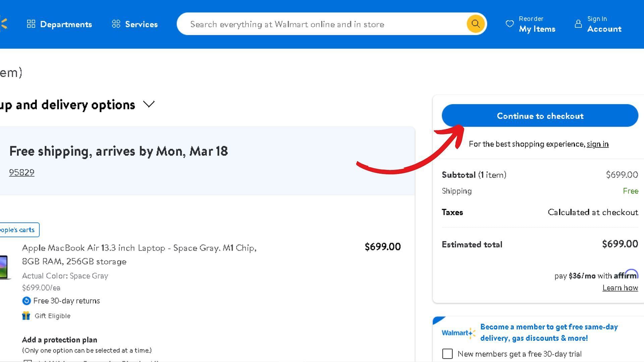
Task: Open the Services menu
Action: pyautogui.click(x=134, y=24)
